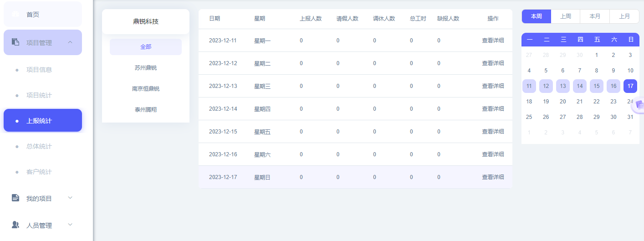
Task: Switch to the 上周 tab
Action: click(x=565, y=16)
